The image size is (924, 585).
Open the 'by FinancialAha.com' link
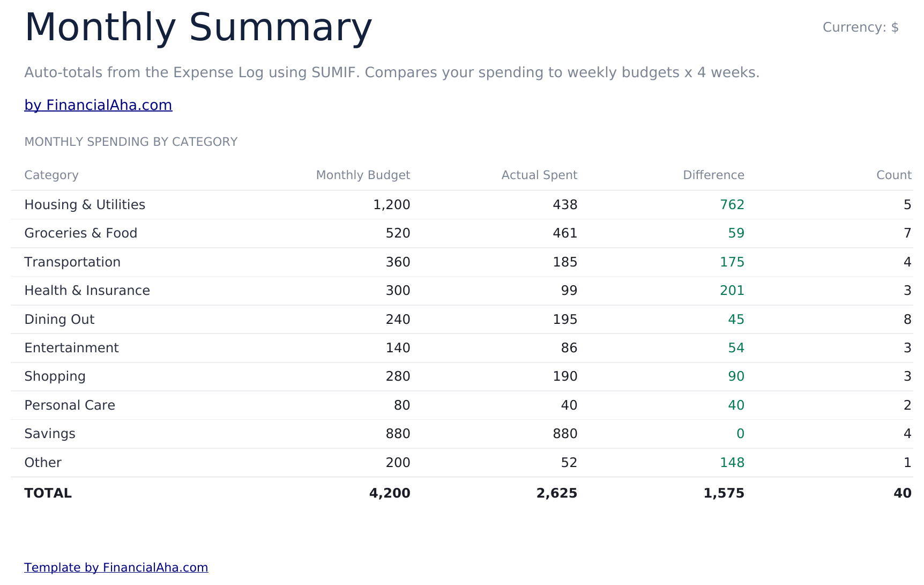point(98,105)
